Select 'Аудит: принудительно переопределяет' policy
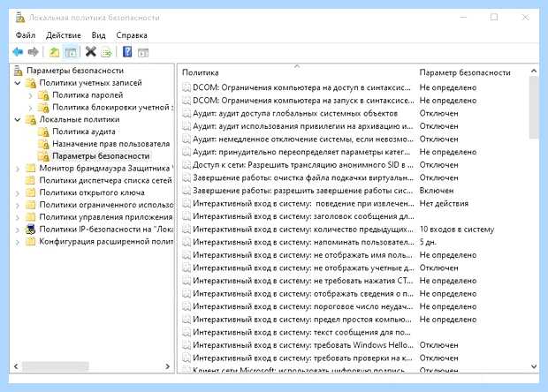 coord(302,152)
